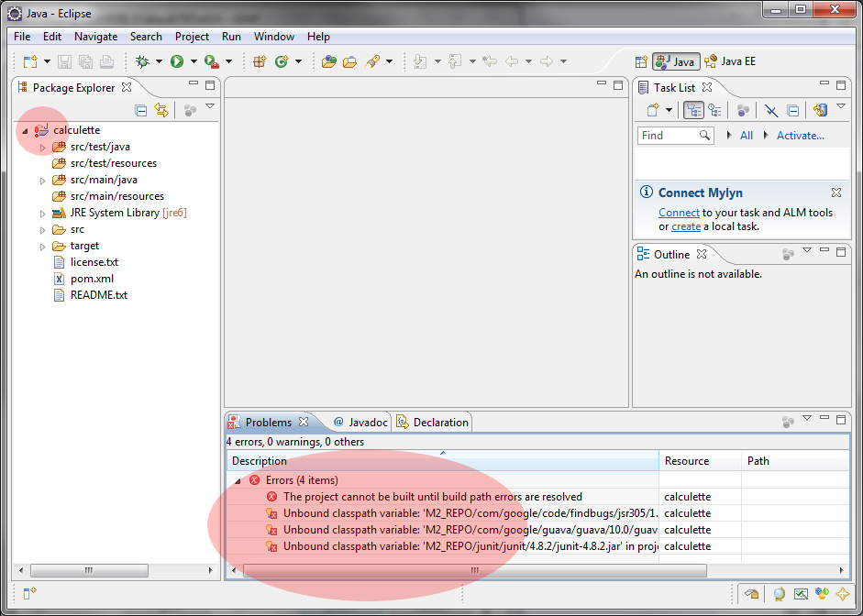Click Synchronize Changed in Task List
Screen dimensions: 863x616
820,110
